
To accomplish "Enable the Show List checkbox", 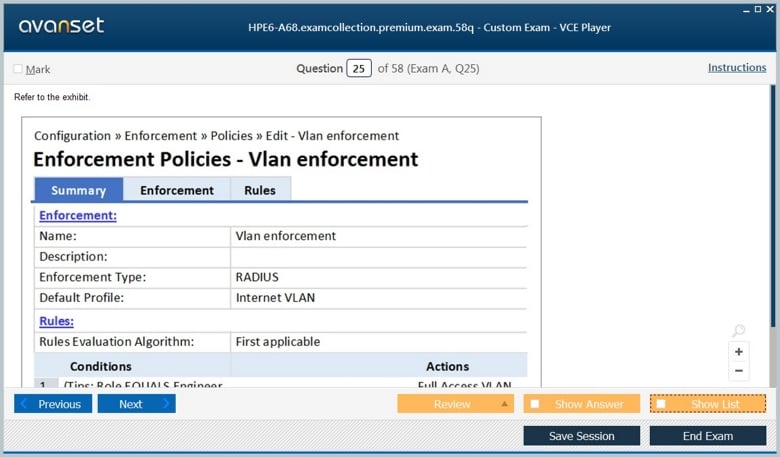I will click(661, 404).
